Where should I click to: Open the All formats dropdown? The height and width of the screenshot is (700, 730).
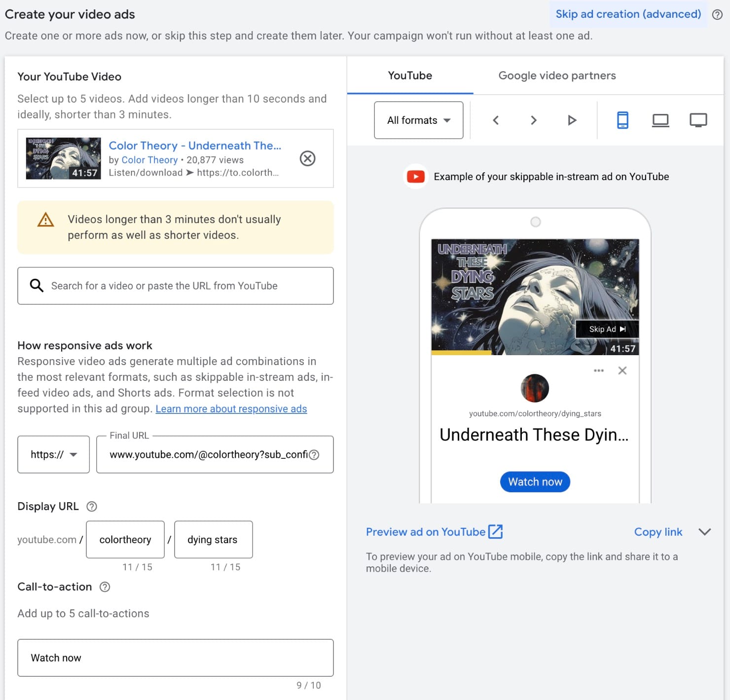(418, 120)
